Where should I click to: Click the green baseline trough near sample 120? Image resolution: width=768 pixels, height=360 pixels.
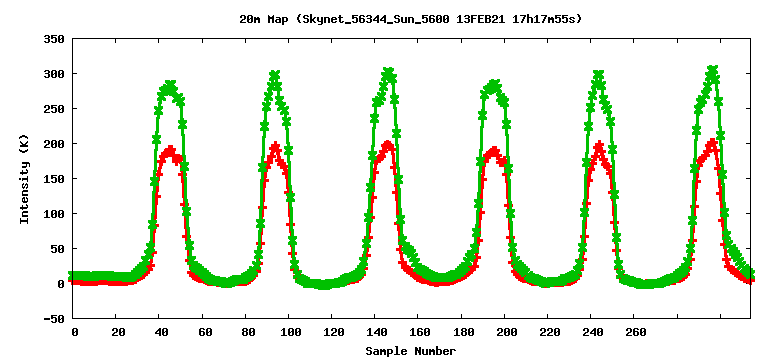click(324, 286)
